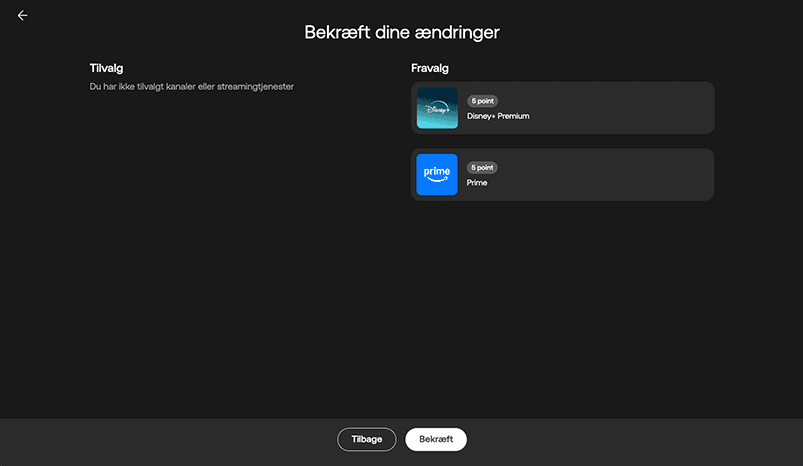803x466 pixels.
Task: Select the Disney+ Premium label text
Action: pos(498,116)
